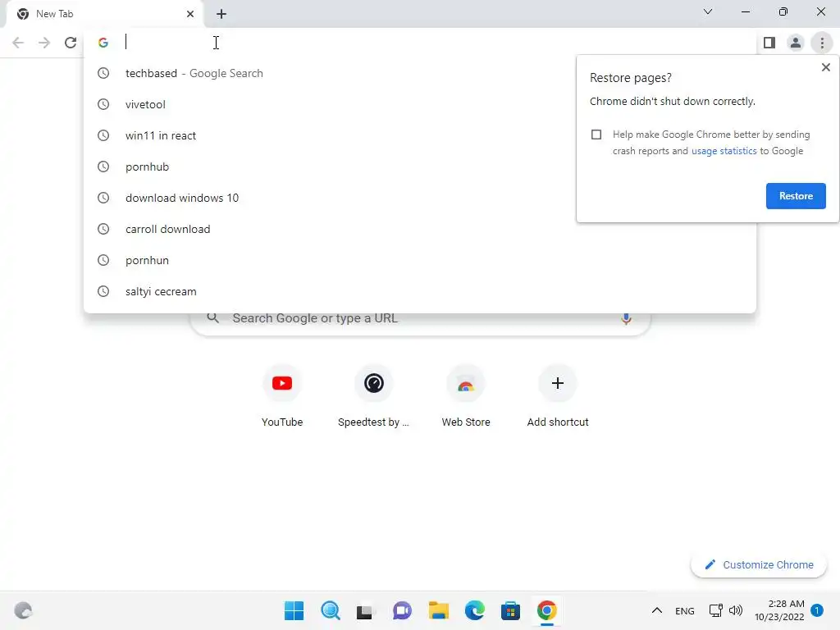The height and width of the screenshot is (630, 840).
Task: Open the notification badge showing 1
Action: point(816,610)
